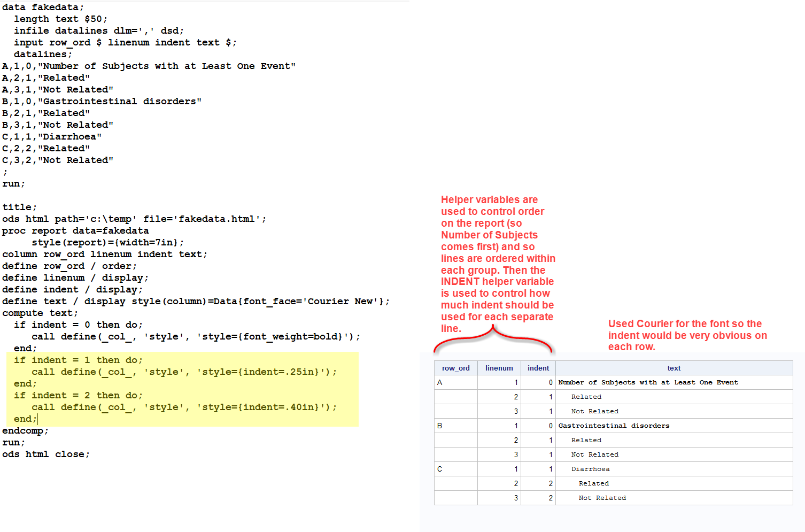Click dataline 'B,1,0,"Gastrointestinal disorders"'
This screenshot has height=532, width=805.
coord(102,102)
